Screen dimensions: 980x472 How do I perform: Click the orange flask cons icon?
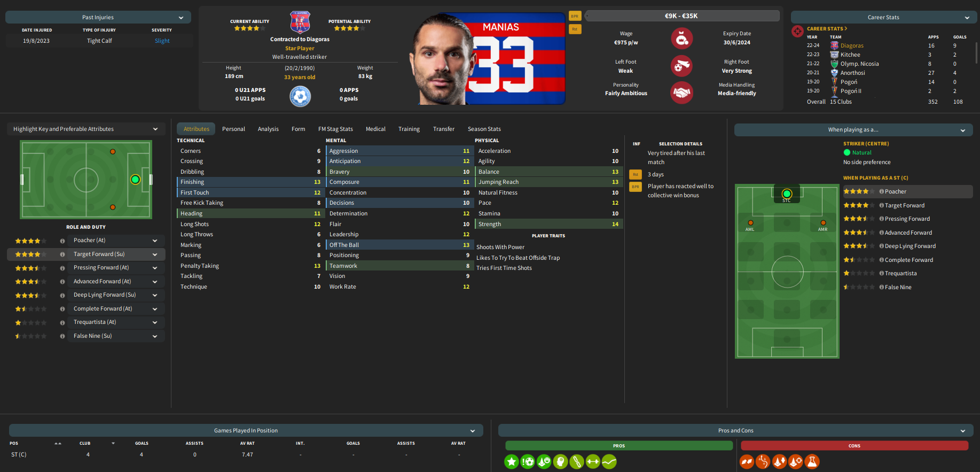tap(812, 461)
